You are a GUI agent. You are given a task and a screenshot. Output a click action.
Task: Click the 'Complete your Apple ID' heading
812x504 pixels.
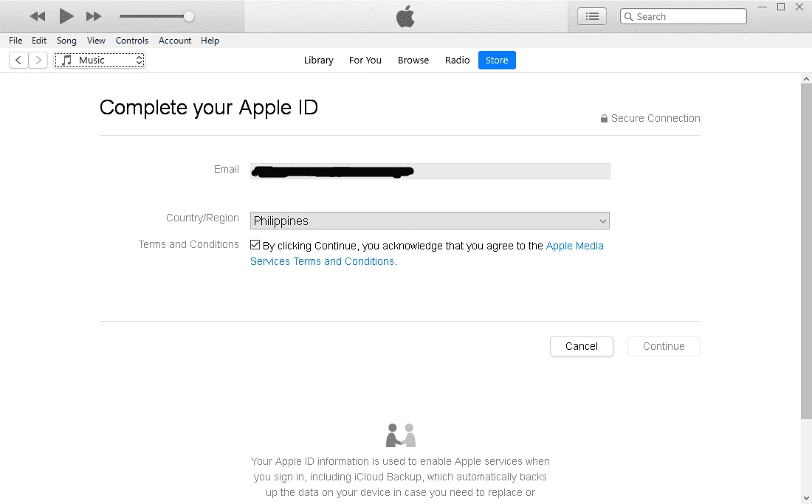tap(209, 108)
